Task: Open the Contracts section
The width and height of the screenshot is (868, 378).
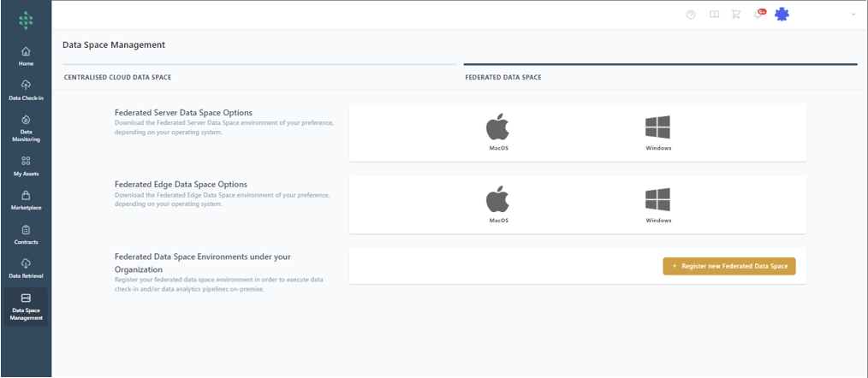Action: pyautogui.click(x=26, y=234)
